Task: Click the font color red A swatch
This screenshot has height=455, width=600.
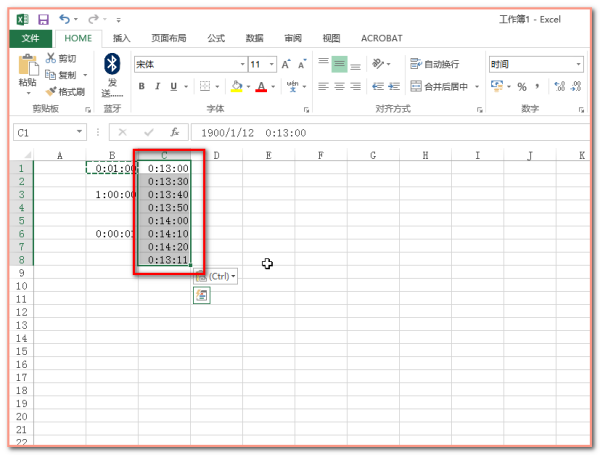Action: click(x=261, y=87)
